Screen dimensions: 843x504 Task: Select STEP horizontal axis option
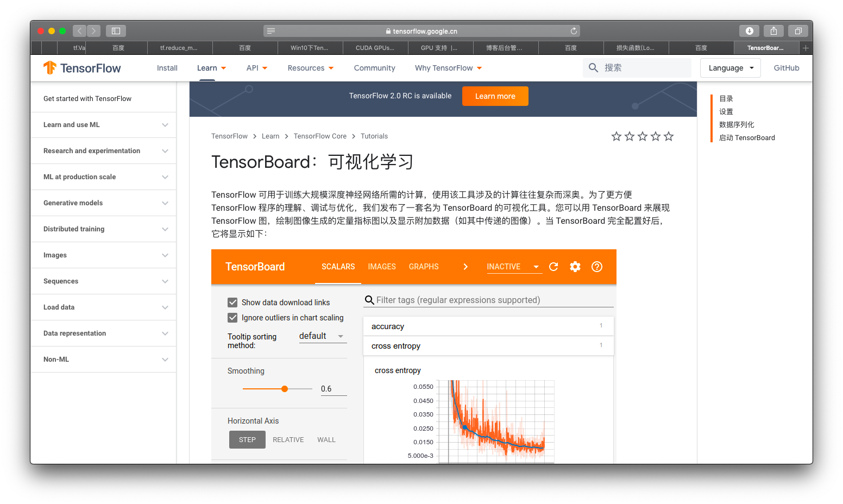(247, 440)
